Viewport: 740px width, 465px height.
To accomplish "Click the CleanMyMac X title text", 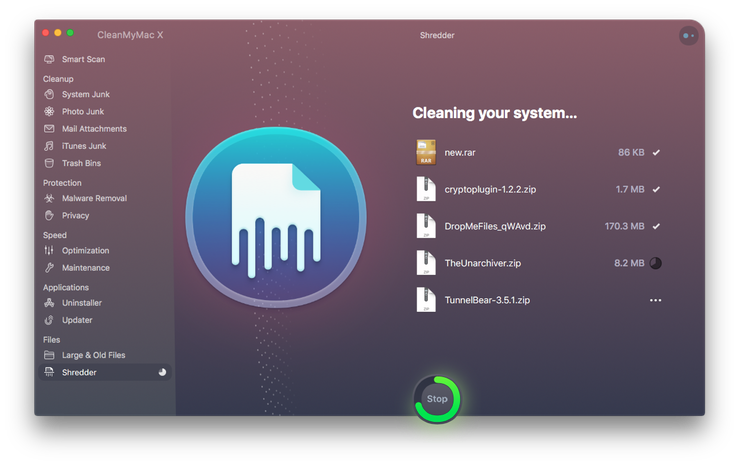I will (x=130, y=35).
